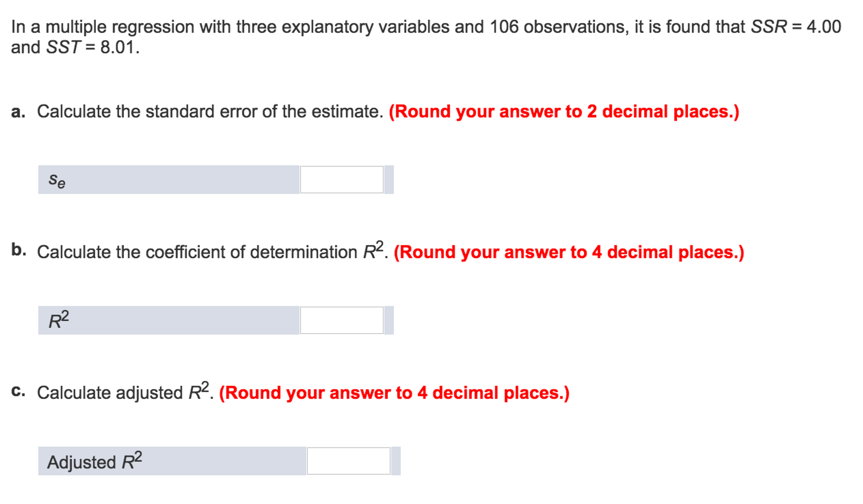This screenshot has height=504, width=863.
Task: Click red 'Round to 2 decimal places' hint
Action: click(x=564, y=112)
